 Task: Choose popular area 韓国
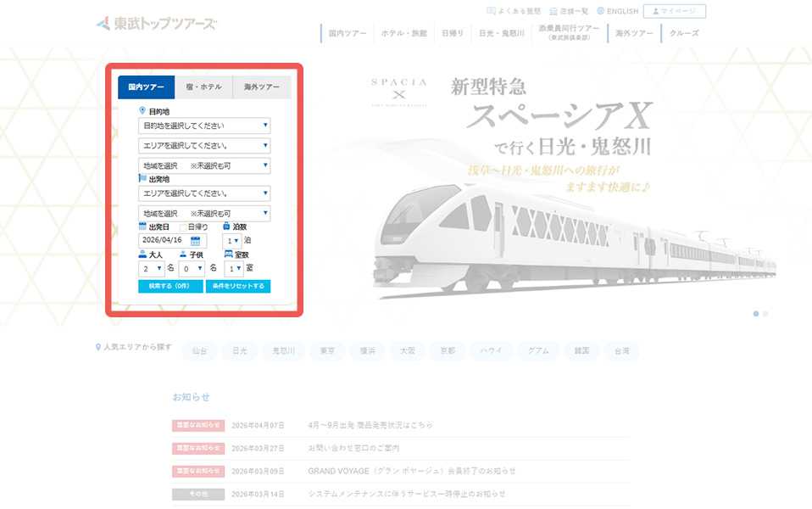[x=581, y=351]
